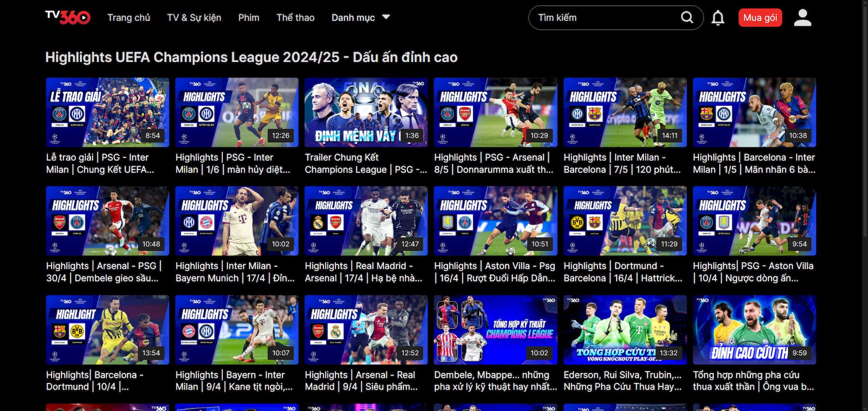Open title Arsenal - PSG Dembele gieo sầu
The width and height of the screenshot is (868, 411).
click(104, 272)
